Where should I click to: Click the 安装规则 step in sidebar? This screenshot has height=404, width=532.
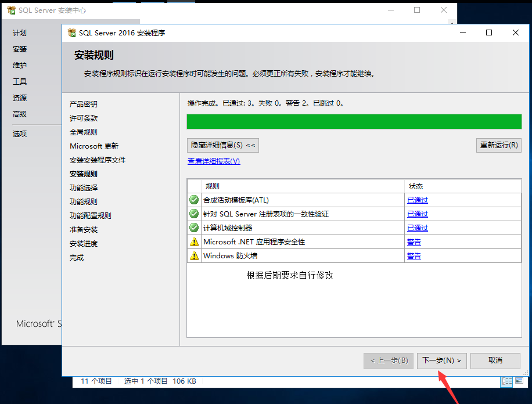tap(84, 174)
